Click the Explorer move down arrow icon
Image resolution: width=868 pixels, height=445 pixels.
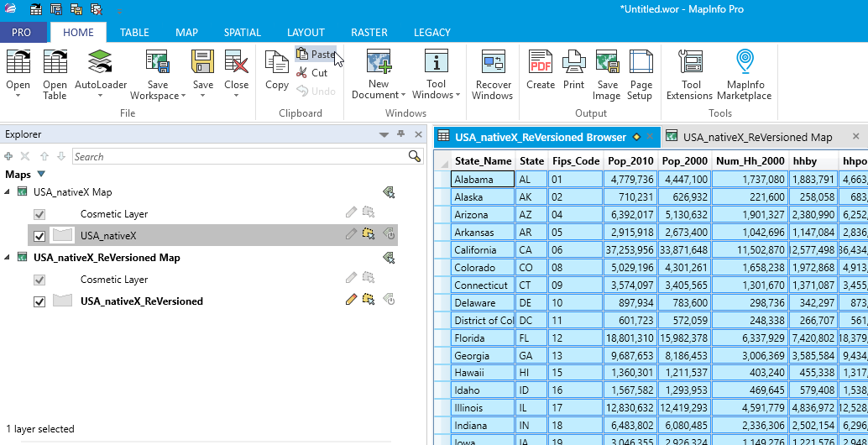tap(61, 157)
